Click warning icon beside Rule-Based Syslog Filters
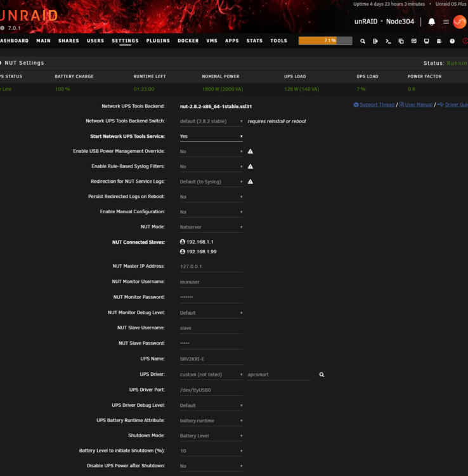Image resolution: width=468 pixels, height=476 pixels. pos(250,166)
